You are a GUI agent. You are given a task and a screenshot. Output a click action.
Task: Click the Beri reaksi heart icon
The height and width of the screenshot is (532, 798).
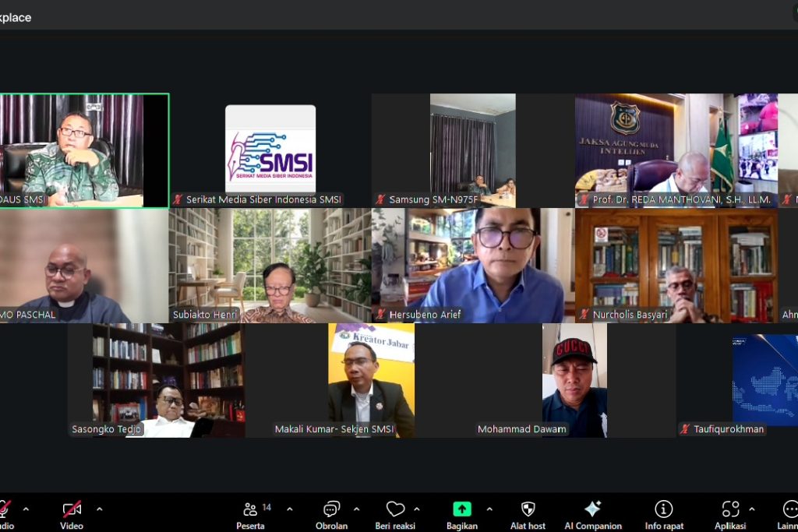395,509
